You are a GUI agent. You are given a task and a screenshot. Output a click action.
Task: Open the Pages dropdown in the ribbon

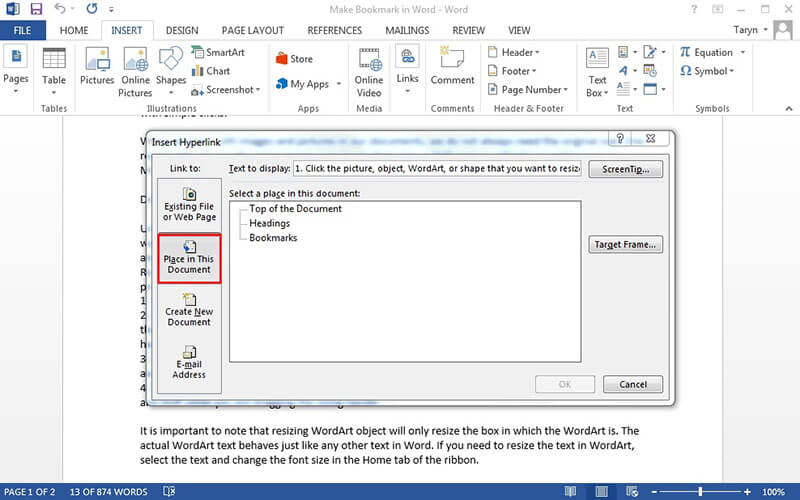pos(15,70)
